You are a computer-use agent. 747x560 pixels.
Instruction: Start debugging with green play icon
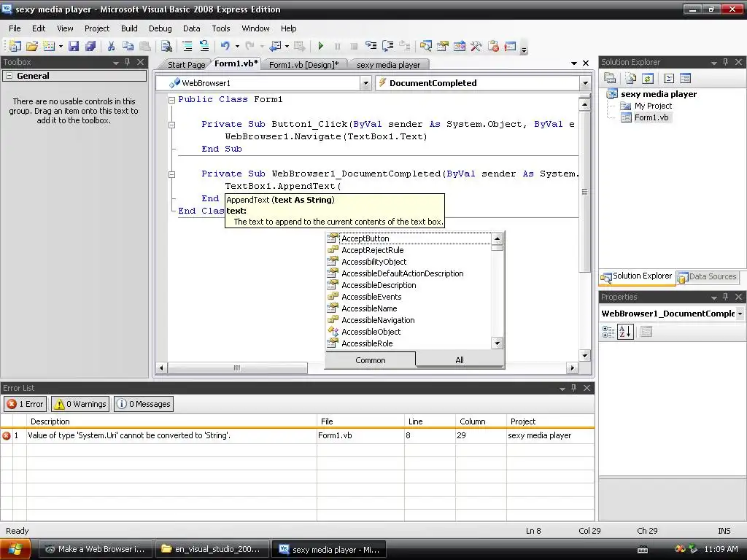pos(321,46)
